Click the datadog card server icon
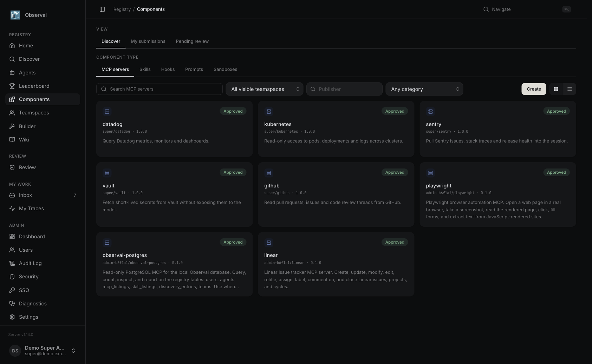Viewport: 592px width, 364px height. (107, 112)
